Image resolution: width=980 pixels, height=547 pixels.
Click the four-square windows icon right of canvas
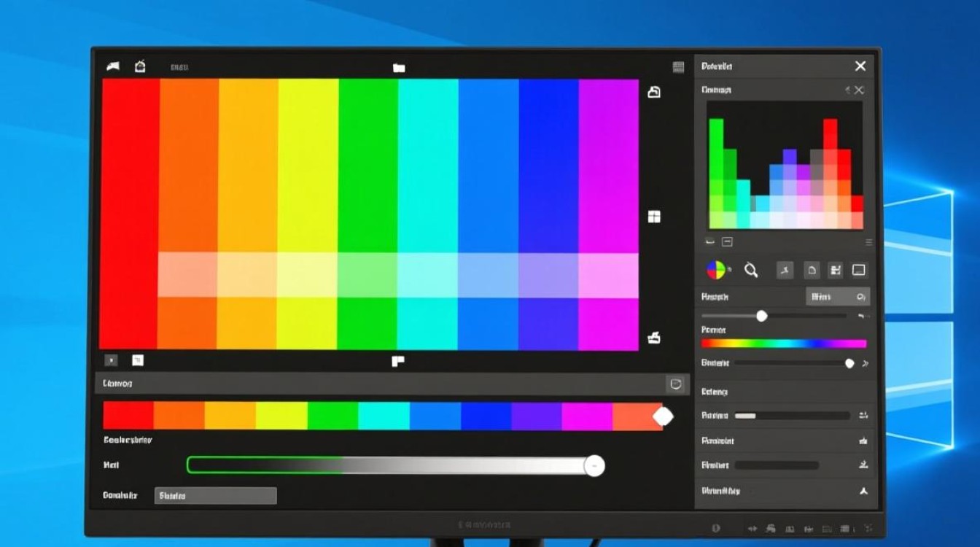coord(654,217)
